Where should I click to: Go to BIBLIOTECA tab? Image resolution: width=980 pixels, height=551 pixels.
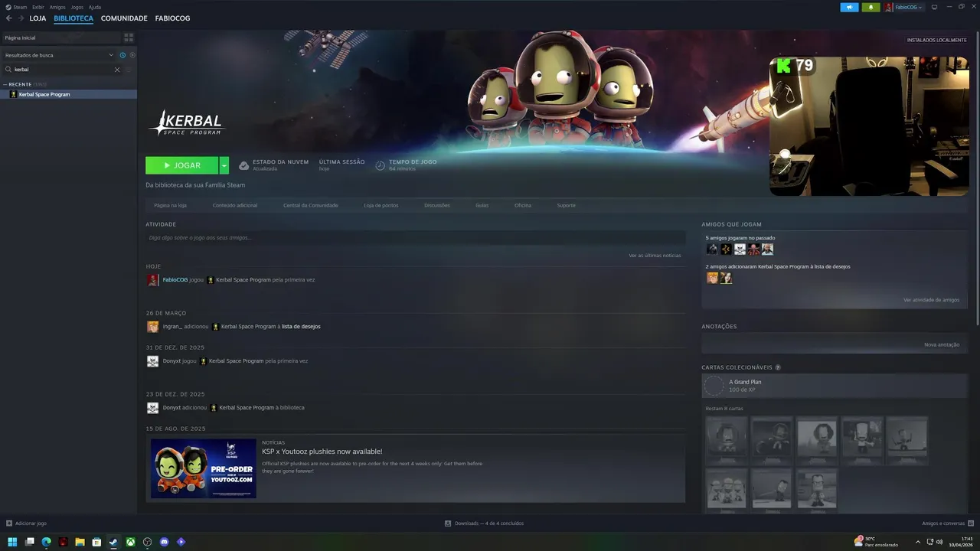73,18
